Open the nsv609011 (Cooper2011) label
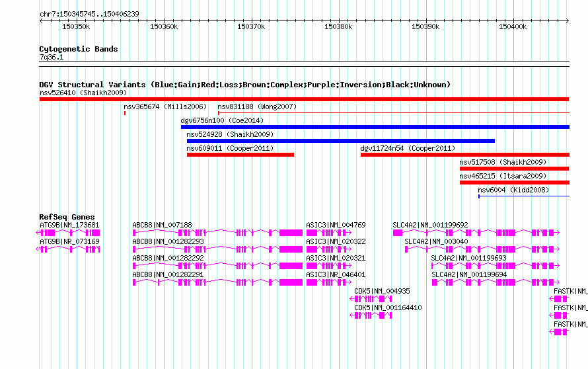 pyautogui.click(x=231, y=148)
